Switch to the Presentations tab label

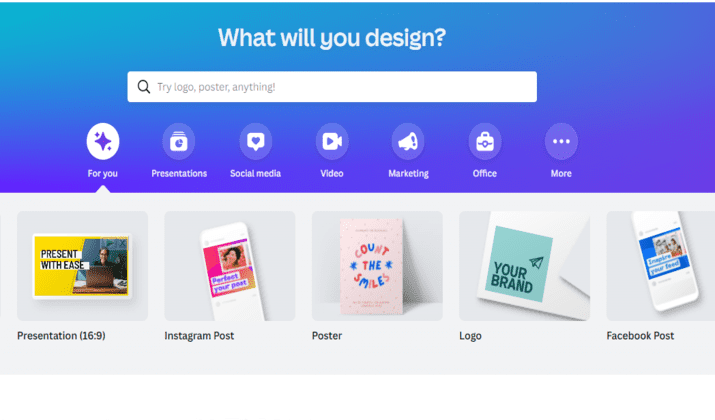[x=179, y=173]
